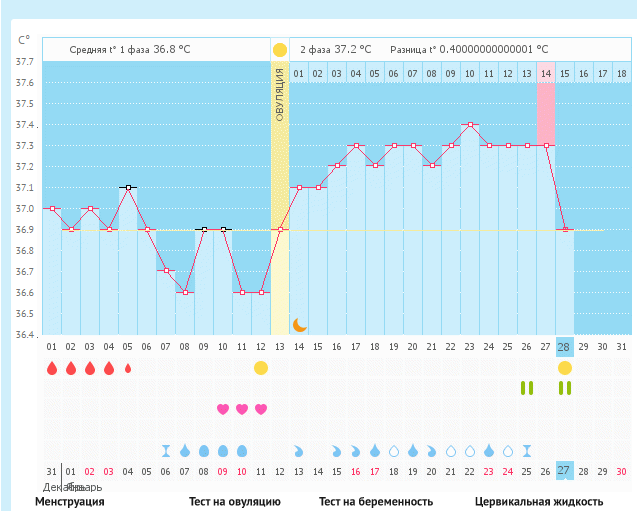Click the small menstruation drop on day 05
This screenshot has width=637, height=511.
127,368
